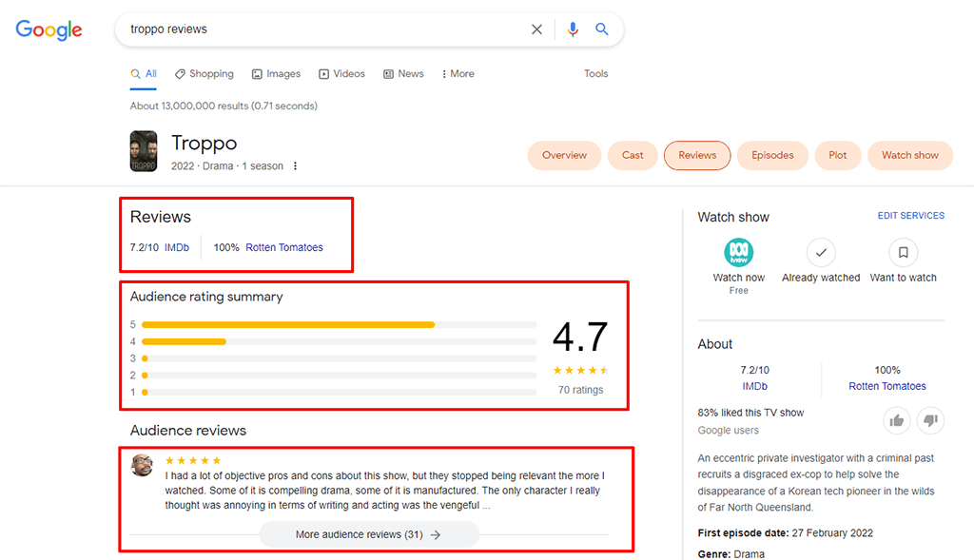Select the Episodes chip
974x560 pixels.
click(772, 155)
